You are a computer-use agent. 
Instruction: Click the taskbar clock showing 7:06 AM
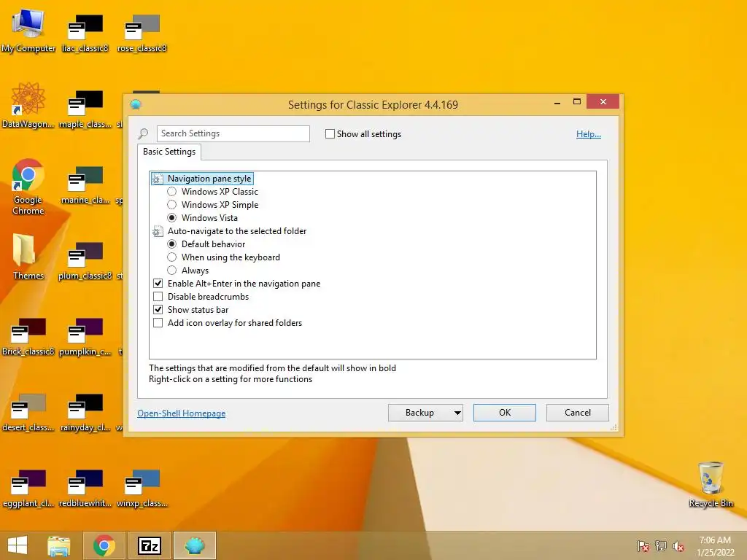tap(715, 546)
